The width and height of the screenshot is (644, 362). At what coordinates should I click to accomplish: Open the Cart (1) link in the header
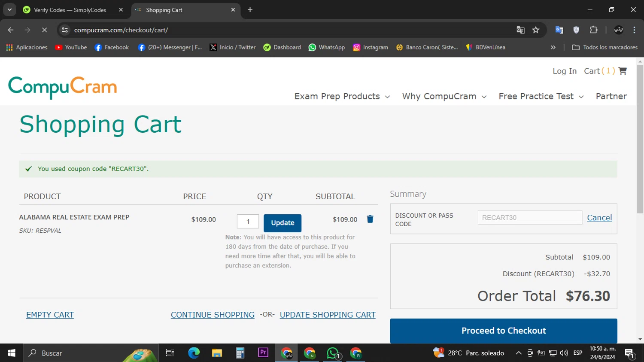(x=605, y=71)
